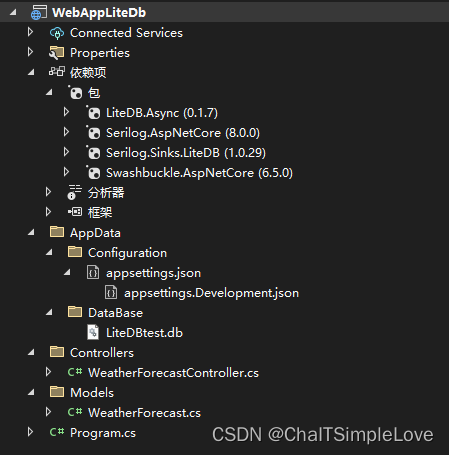This screenshot has width=449, height=455.
Task: Select the 'Serilog.AspNetCore (8.0.0)' text
Action: point(183,133)
